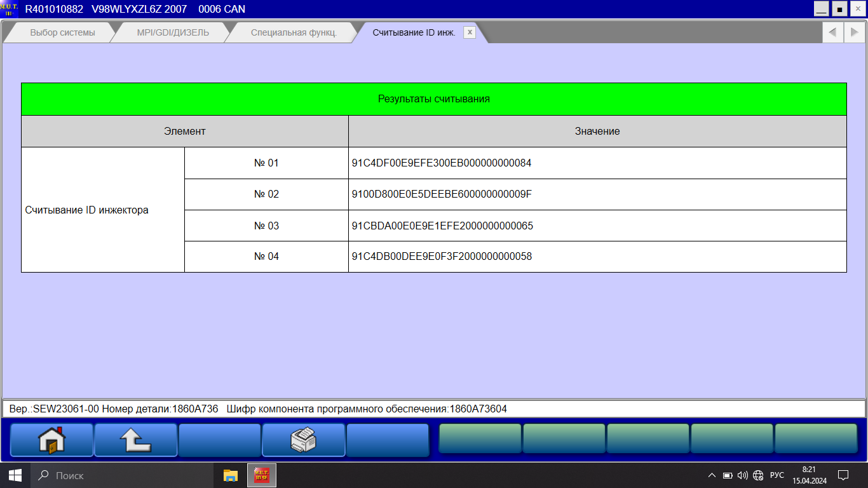Open the notification center icon

(843, 475)
